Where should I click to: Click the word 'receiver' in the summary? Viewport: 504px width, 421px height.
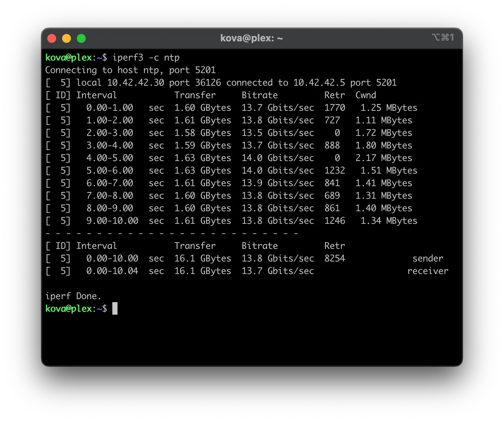428,271
